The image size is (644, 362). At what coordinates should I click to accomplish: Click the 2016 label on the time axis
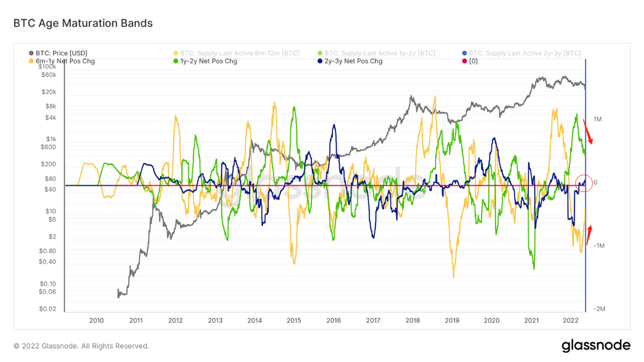[334, 320]
